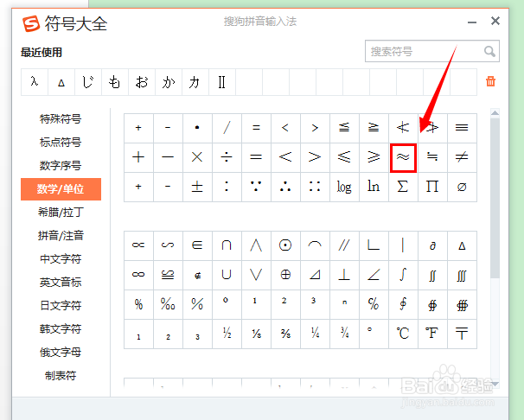
Task: Open the 英文音标 category
Action: click(x=61, y=283)
